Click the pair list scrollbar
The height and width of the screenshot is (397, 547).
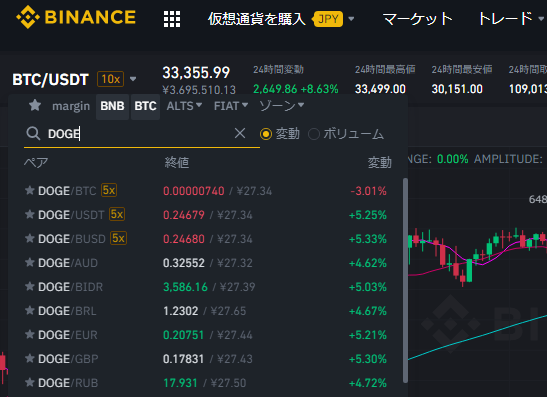(x=405, y=280)
